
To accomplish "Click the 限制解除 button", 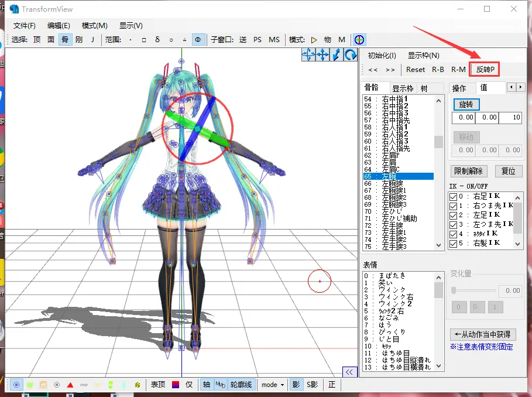I will point(469,171).
